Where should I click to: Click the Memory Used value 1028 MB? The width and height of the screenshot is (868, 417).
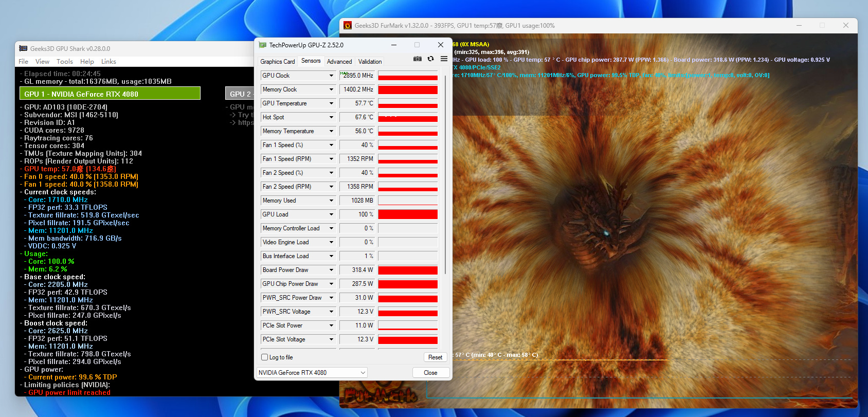pos(357,201)
